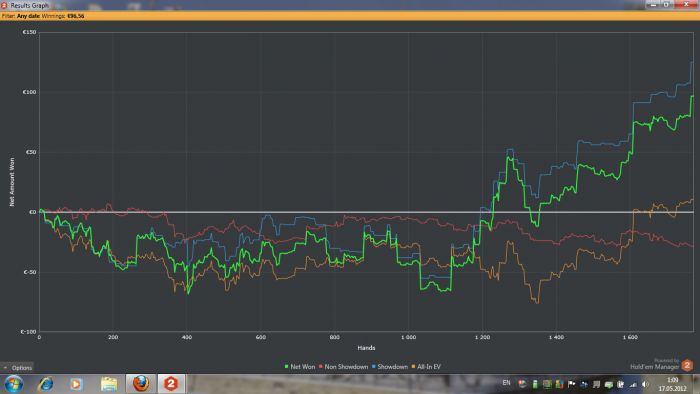
Task: Click the filter bar Winnings €96.56 text
Action: [x=63, y=16]
